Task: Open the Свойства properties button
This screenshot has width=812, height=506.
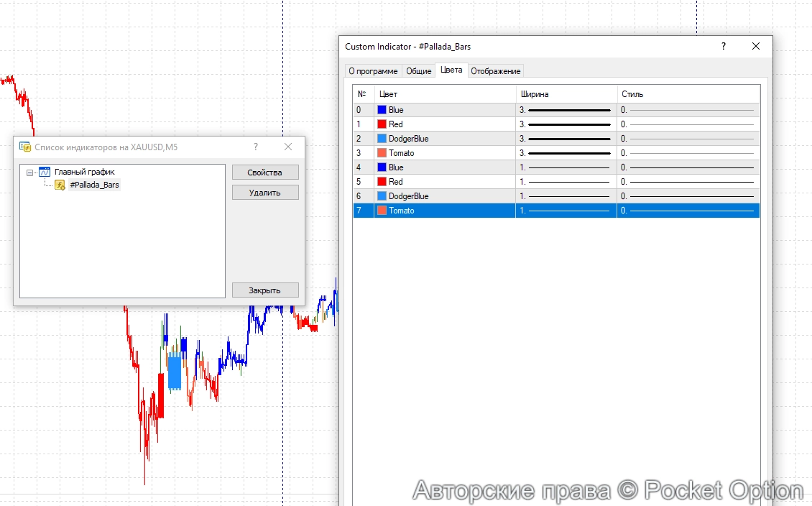Action: point(264,172)
